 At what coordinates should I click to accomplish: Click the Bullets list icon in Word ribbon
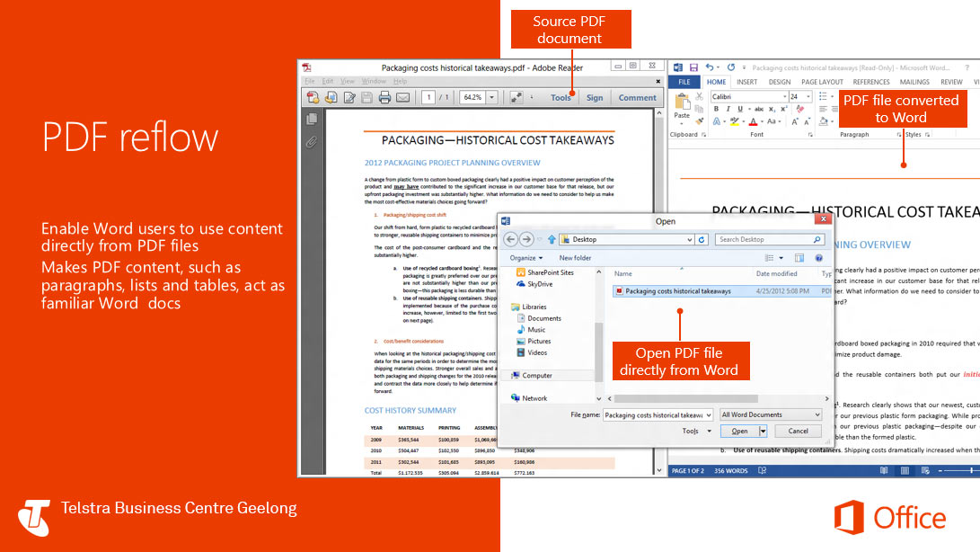[823, 96]
